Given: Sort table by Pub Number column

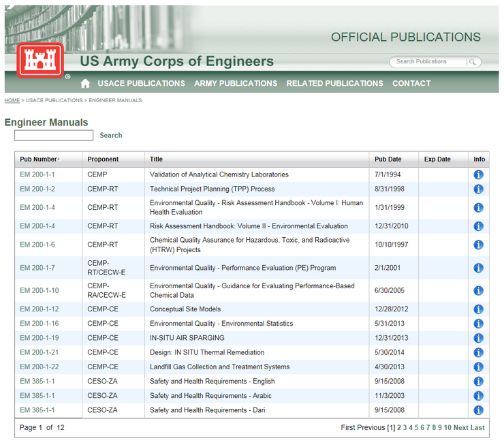Looking at the screenshot, I should (x=38, y=159).
